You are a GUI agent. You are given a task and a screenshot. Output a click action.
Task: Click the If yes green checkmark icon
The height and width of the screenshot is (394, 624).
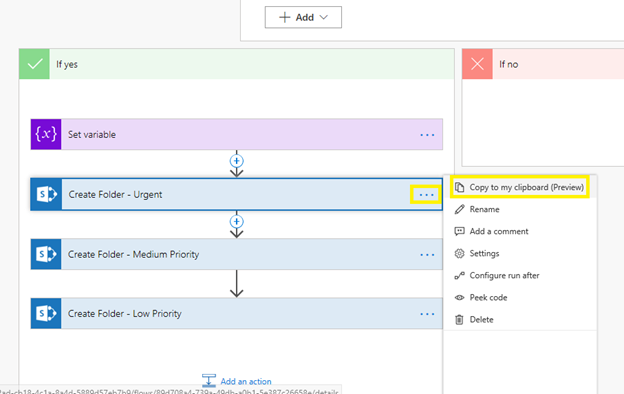click(35, 64)
